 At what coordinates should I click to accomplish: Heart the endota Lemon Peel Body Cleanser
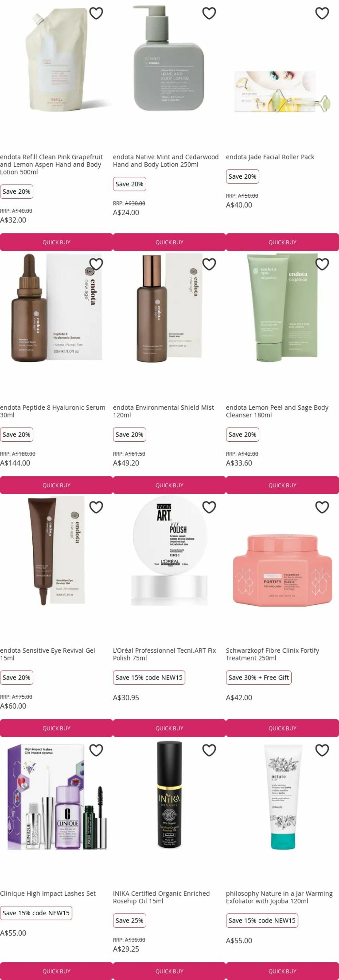(322, 264)
